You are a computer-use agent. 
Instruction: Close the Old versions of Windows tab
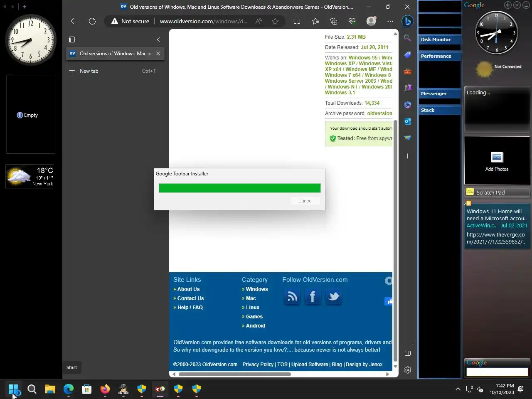158,54
